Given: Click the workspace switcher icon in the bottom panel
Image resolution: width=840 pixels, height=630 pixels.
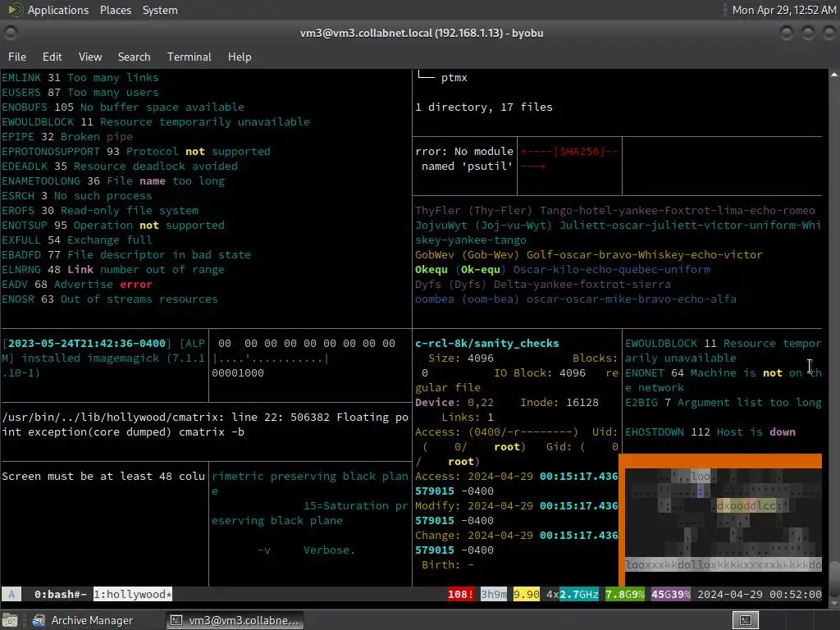Looking at the screenshot, I should [x=746, y=620].
